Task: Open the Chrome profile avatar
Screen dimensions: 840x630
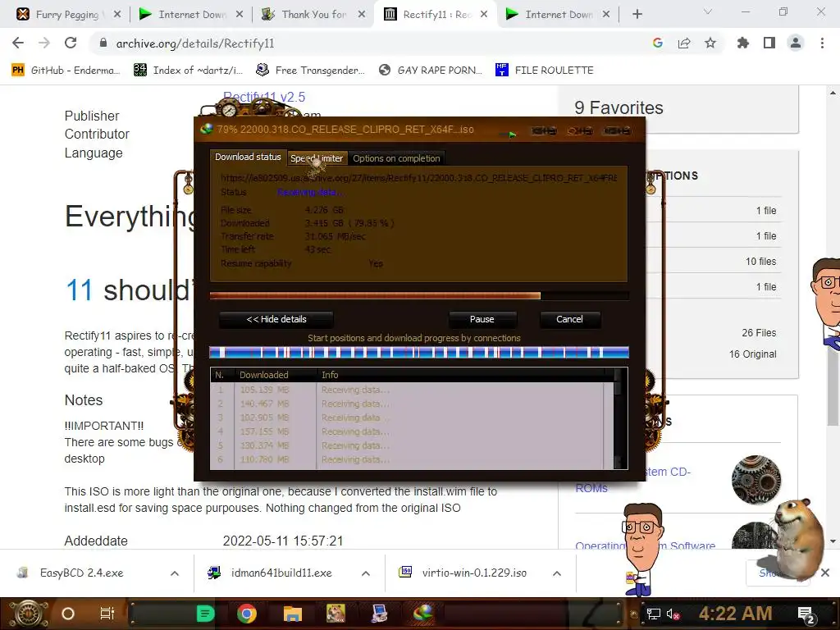Action: pos(796,43)
